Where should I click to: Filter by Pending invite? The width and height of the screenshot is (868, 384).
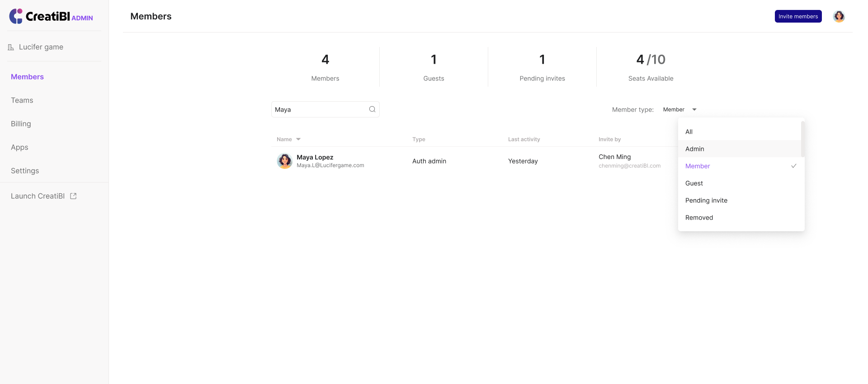tap(706, 201)
